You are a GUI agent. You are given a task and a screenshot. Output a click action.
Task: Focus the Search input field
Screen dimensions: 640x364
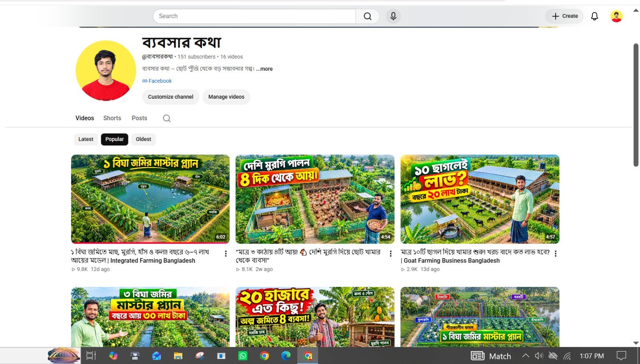pos(254,16)
